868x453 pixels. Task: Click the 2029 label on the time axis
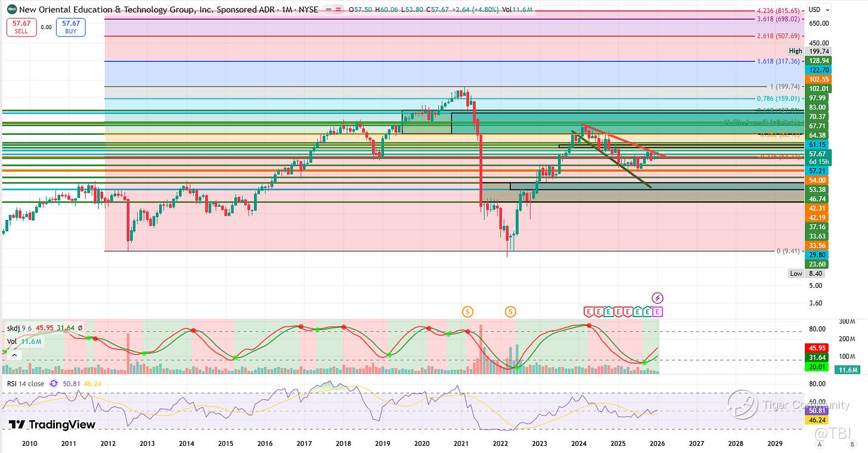(774, 444)
